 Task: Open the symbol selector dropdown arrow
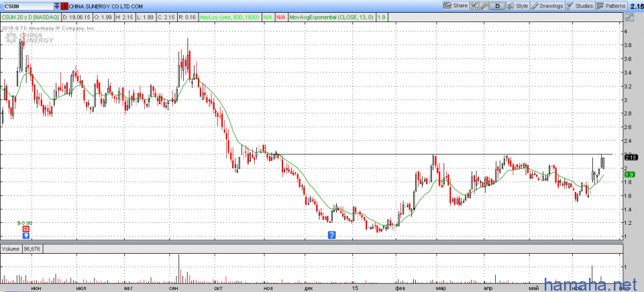[x=56, y=6]
